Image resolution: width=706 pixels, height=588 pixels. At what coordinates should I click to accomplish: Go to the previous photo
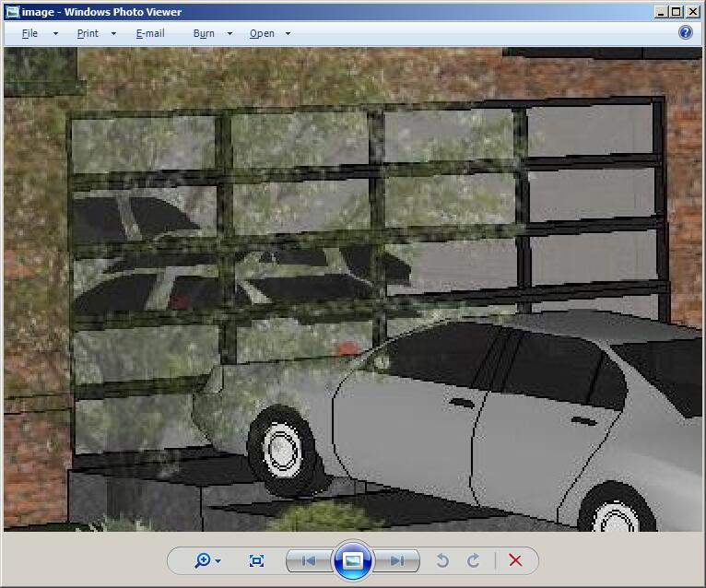[309, 560]
